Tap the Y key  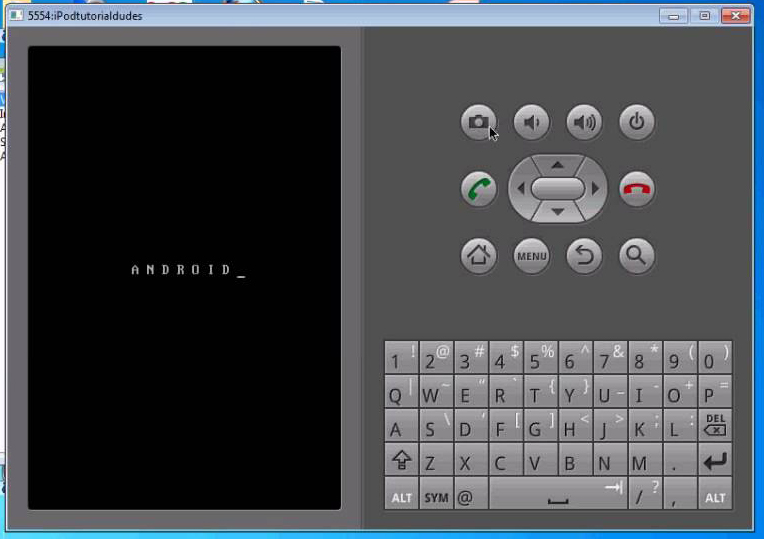[575, 391]
